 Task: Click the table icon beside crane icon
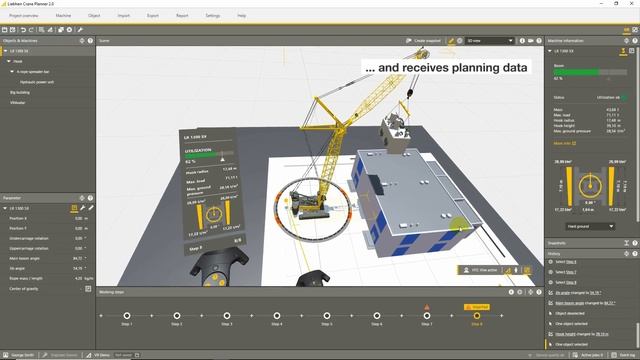(631, 51)
